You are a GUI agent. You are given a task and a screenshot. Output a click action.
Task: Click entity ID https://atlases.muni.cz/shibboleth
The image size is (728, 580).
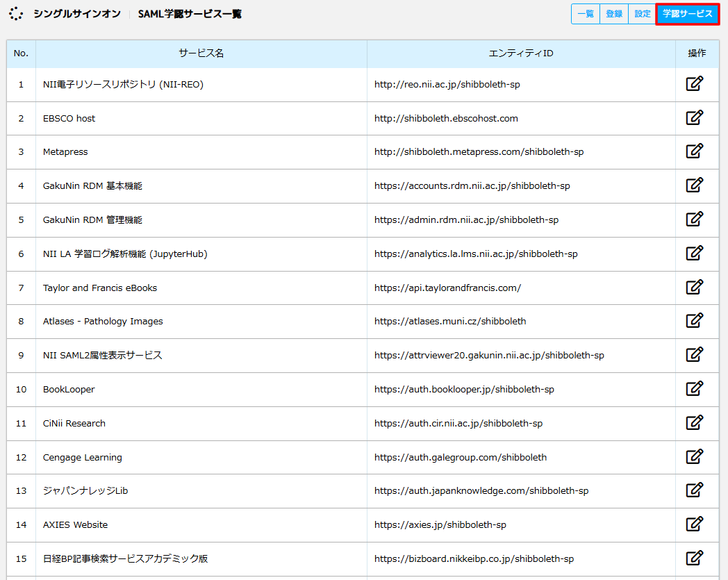click(x=450, y=322)
